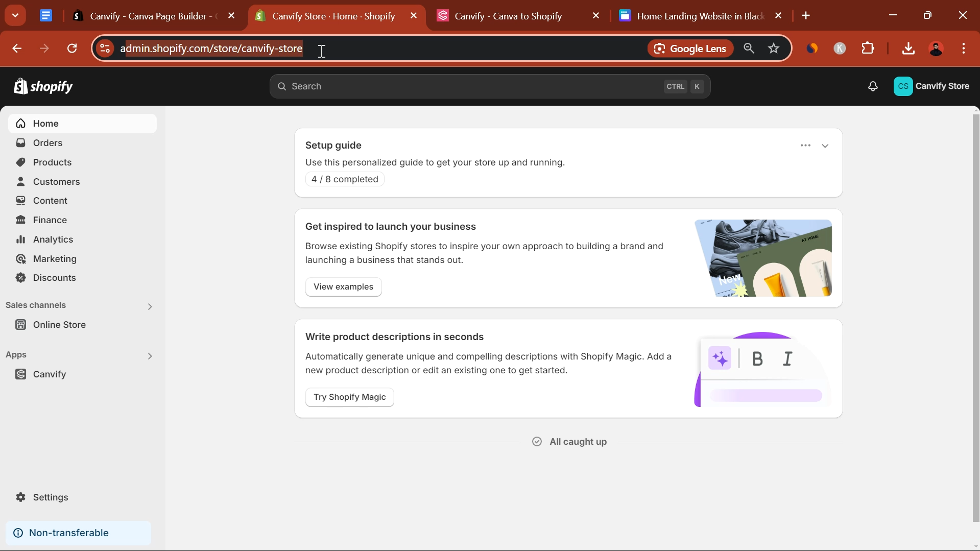Click Try Shopify Magic button

point(350,397)
